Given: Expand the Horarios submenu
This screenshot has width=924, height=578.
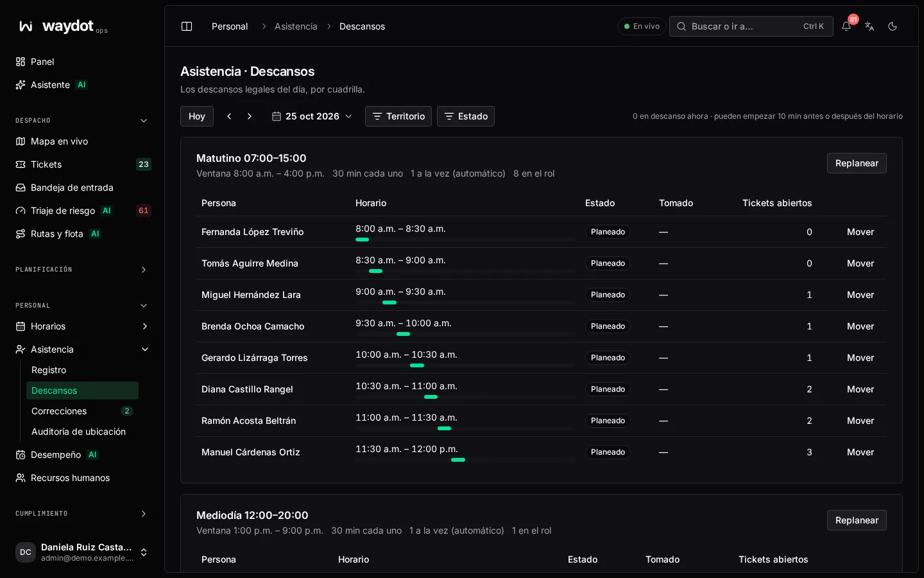Looking at the screenshot, I should coord(145,326).
